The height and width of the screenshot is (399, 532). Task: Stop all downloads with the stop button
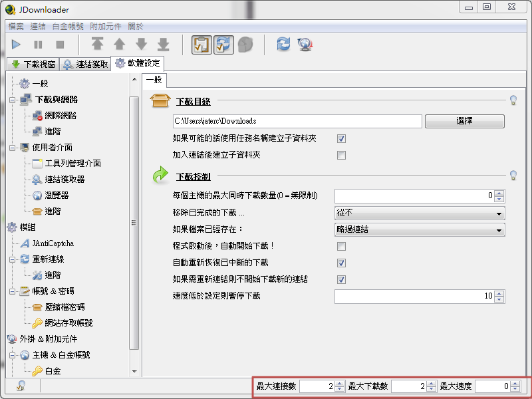pyautogui.click(x=60, y=45)
